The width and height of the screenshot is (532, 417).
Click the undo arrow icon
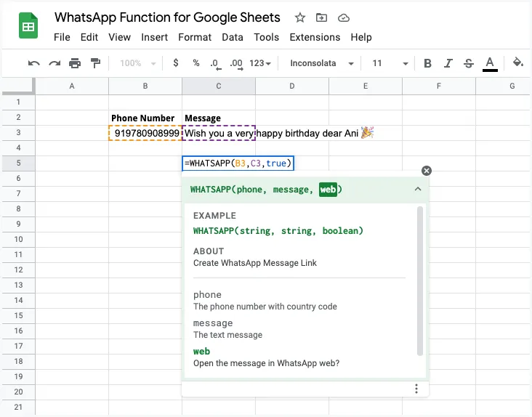33,63
